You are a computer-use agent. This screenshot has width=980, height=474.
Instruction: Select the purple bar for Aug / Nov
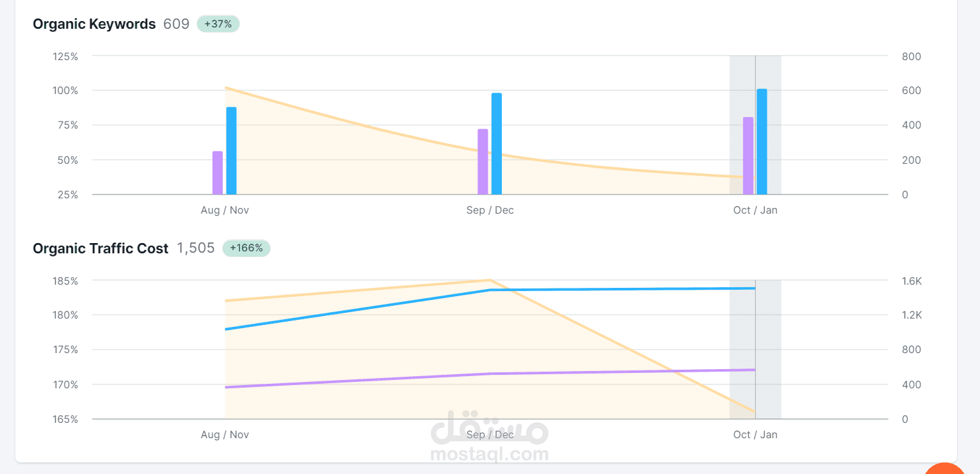coord(218,173)
